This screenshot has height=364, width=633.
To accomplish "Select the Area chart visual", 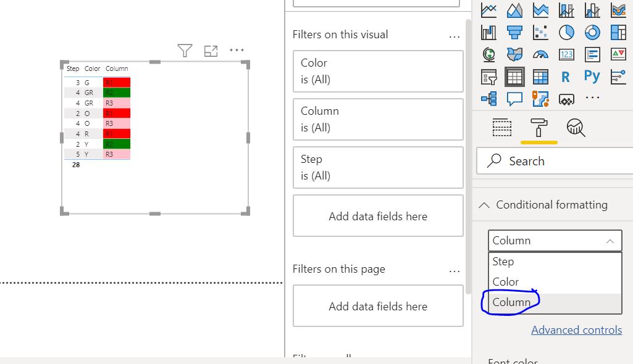I will pos(514,10).
